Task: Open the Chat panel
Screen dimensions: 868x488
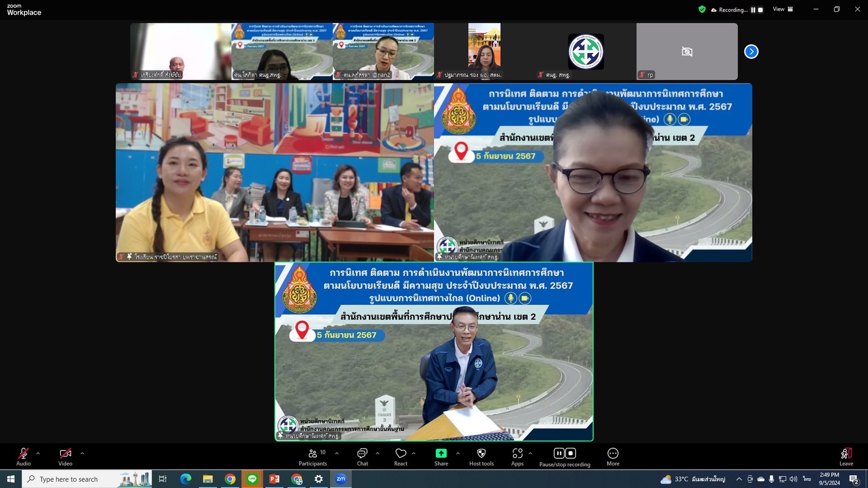Action: (x=362, y=456)
